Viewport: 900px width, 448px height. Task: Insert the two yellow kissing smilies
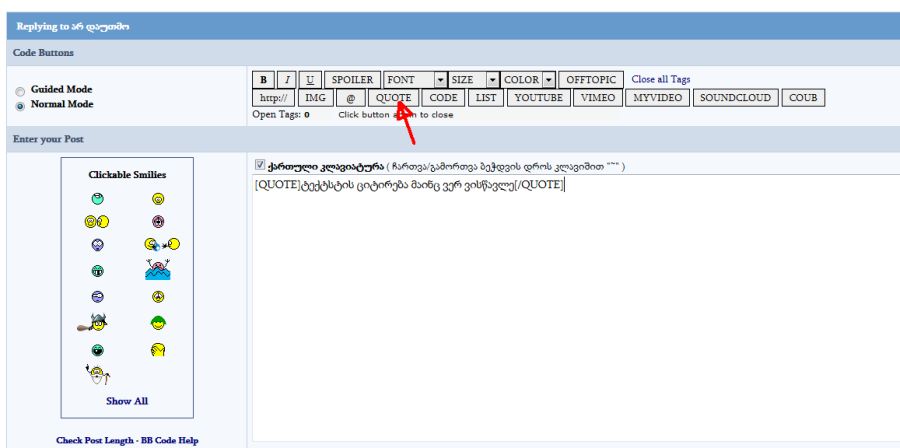click(x=97, y=221)
